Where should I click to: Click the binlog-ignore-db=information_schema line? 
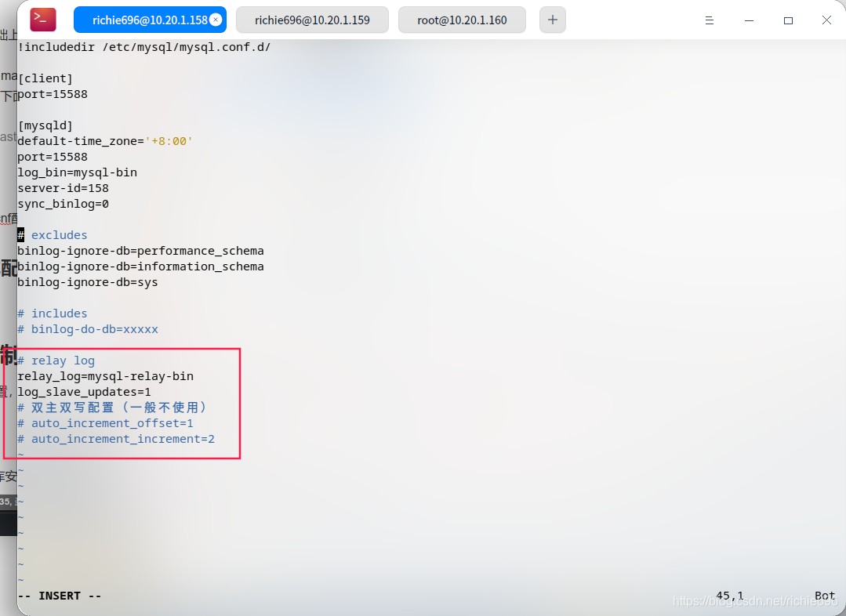pos(141,266)
